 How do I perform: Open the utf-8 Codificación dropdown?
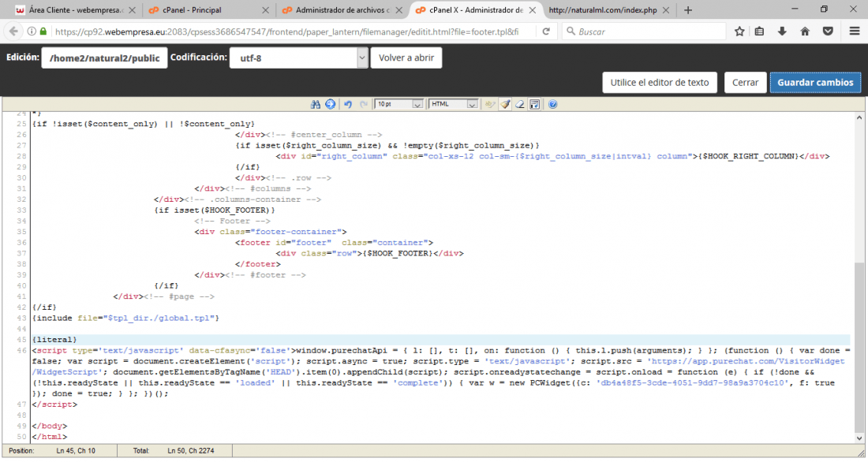click(x=299, y=58)
